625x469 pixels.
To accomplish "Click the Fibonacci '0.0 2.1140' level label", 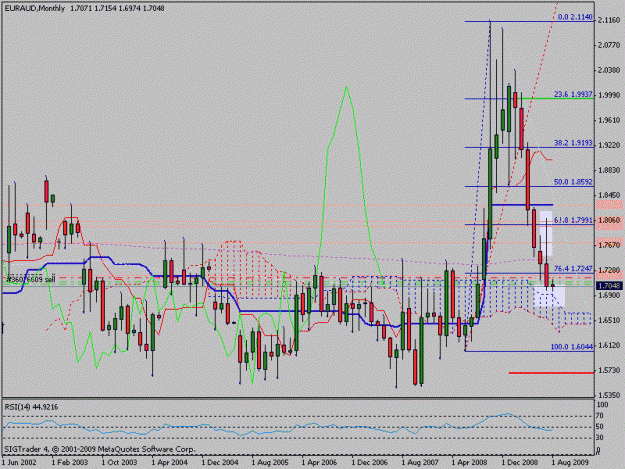I will coord(575,17).
